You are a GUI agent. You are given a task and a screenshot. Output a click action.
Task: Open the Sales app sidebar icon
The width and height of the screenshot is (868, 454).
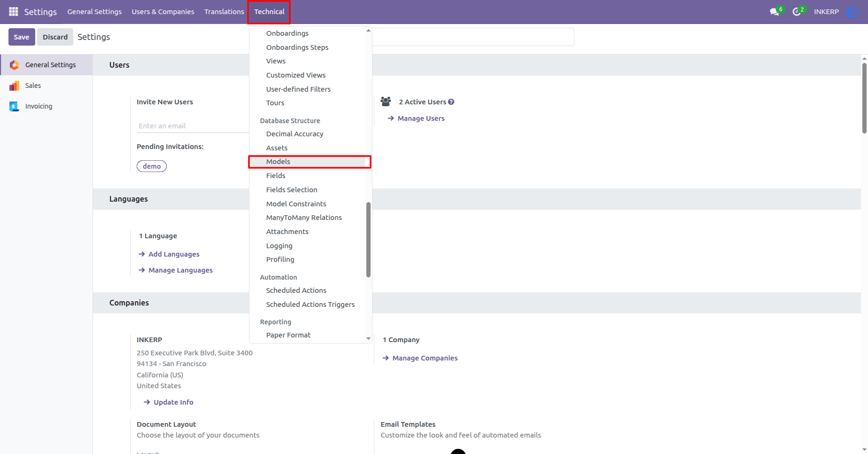pos(15,86)
